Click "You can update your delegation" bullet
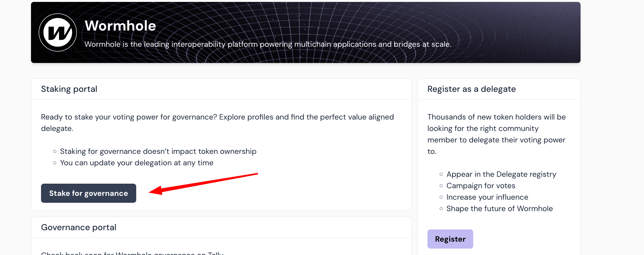 pos(136,163)
